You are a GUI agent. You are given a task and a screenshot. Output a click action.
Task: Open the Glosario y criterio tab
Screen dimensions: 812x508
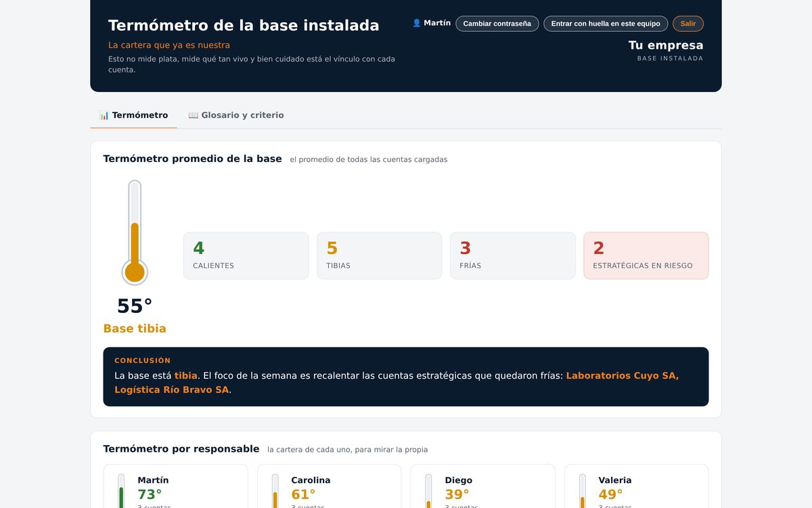236,115
